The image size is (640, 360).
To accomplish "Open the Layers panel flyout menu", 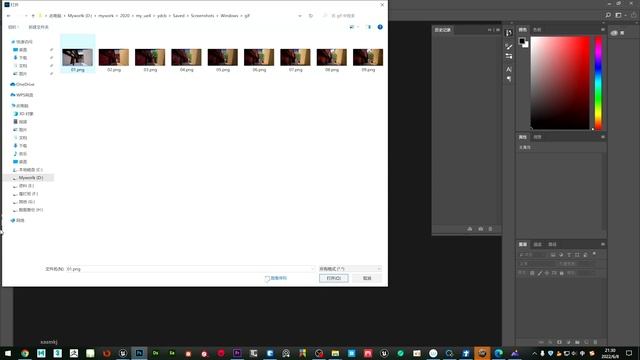I will pos(602,244).
